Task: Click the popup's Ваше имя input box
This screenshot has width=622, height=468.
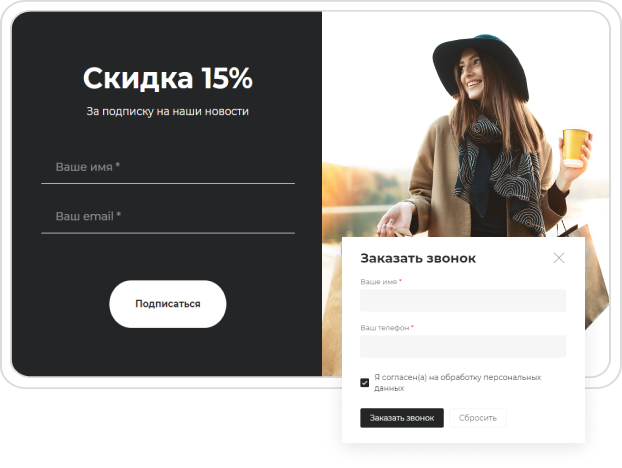Action: click(463, 300)
